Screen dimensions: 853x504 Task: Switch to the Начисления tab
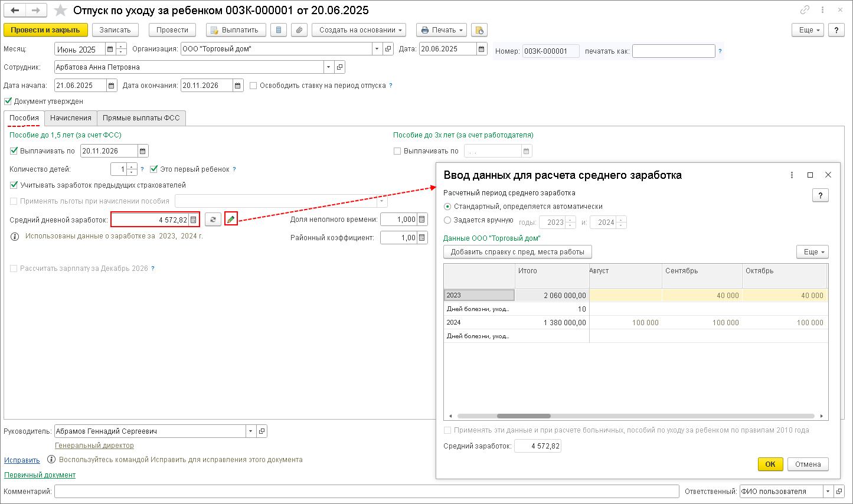coord(71,118)
